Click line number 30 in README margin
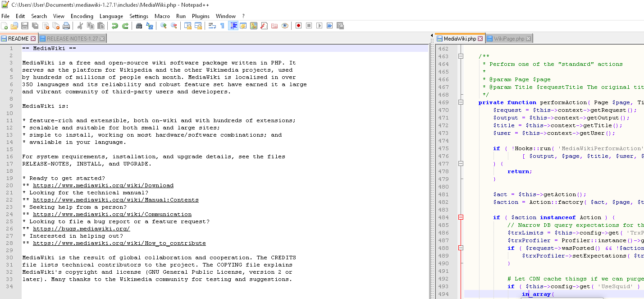Image resolution: width=644 pixels, height=299 pixels. point(10,258)
